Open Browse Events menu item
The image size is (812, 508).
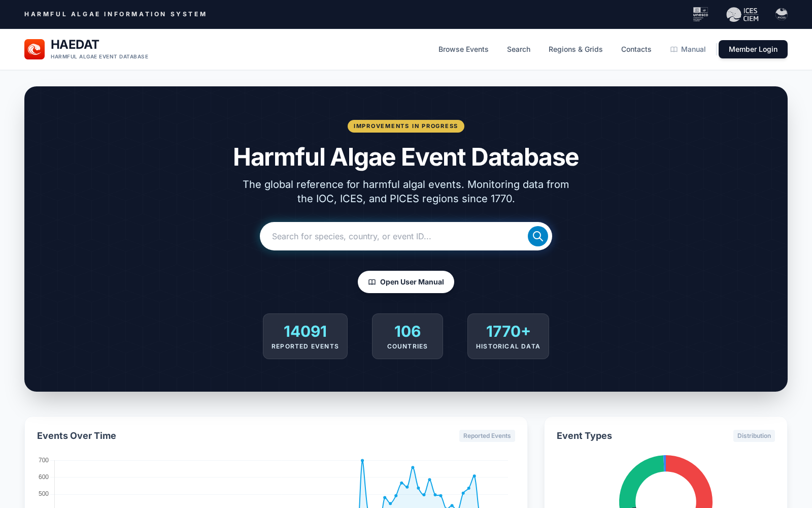[x=463, y=49]
